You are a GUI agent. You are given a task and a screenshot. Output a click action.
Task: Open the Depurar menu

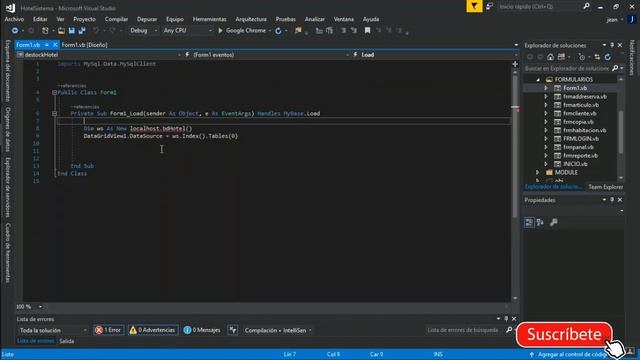[x=147, y=19]
